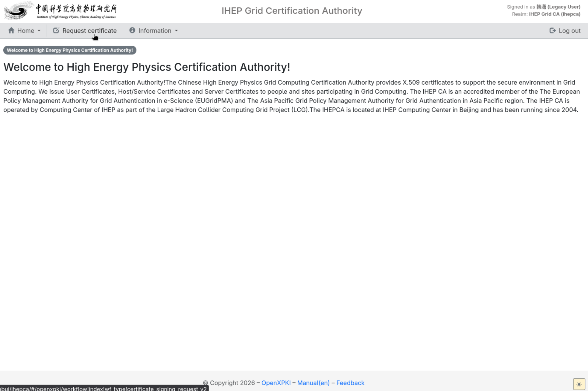The image size is (588, 391).
Task: Follow the Feedback footer link
Action: click(x=350, y=383)
